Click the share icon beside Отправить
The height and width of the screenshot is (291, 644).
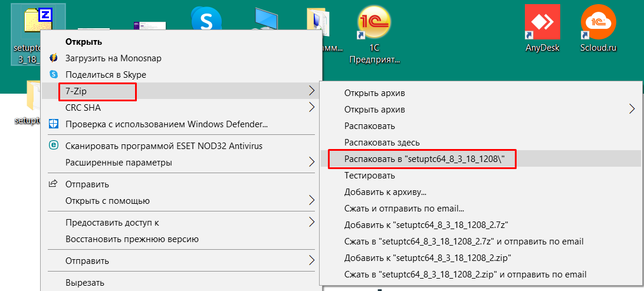54,184
